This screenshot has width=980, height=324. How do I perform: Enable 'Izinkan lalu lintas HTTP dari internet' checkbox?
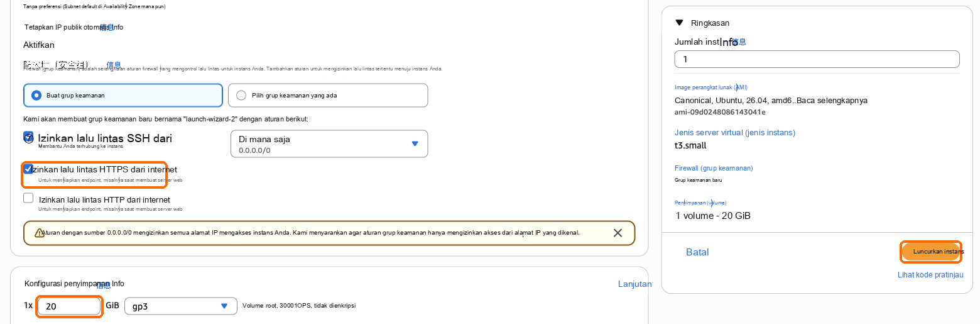(x=28, y=198)
